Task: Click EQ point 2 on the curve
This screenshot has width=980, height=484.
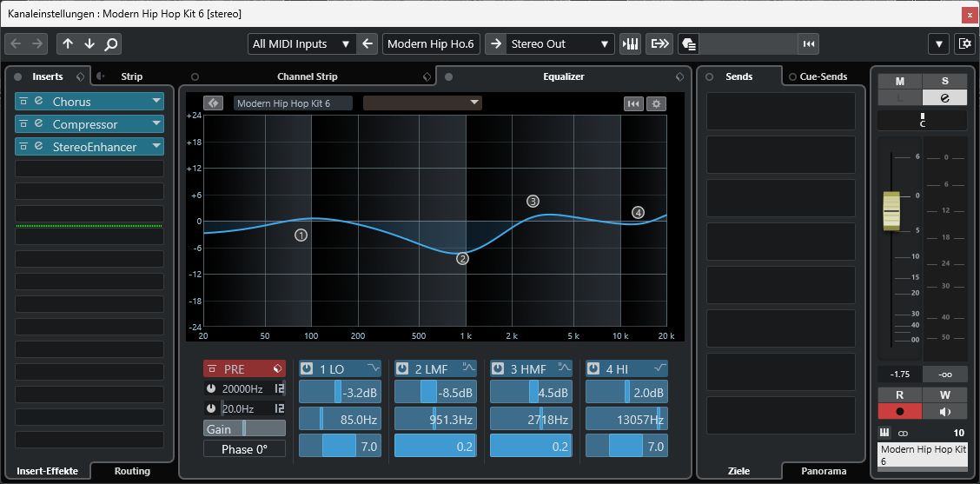Action: tap(462, 258)
